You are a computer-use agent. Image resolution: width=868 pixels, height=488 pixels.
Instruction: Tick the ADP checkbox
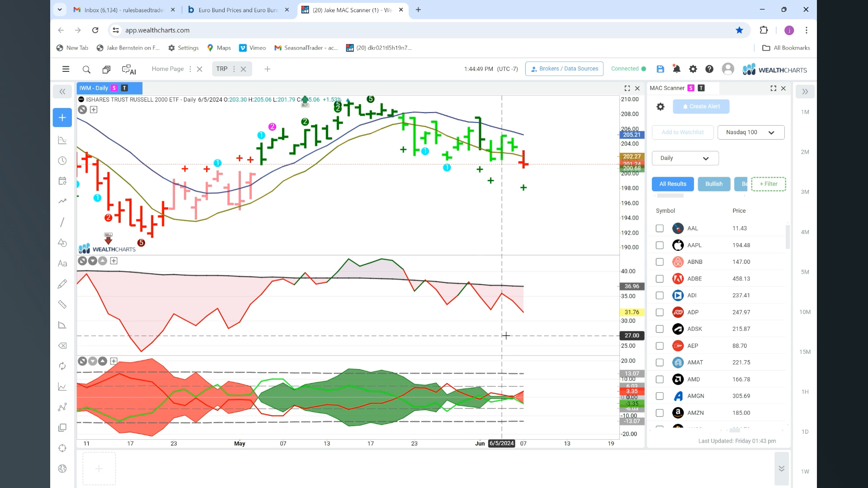660,312
